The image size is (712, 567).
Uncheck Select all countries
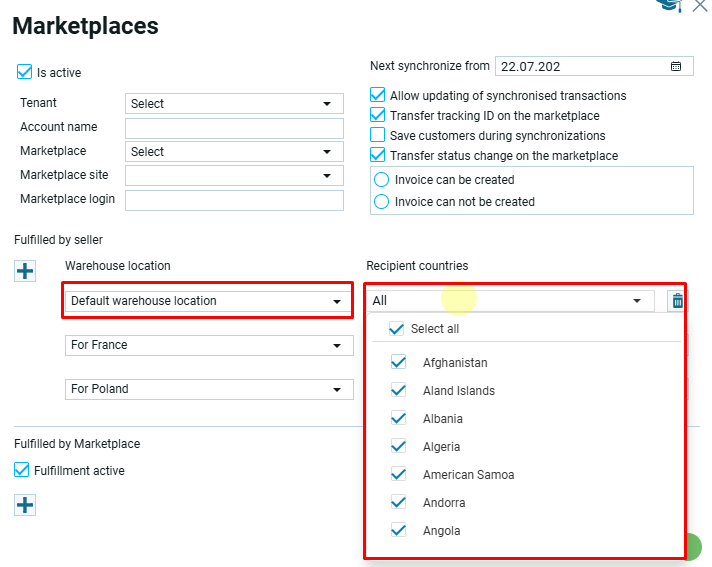click(x=397, y=328)
